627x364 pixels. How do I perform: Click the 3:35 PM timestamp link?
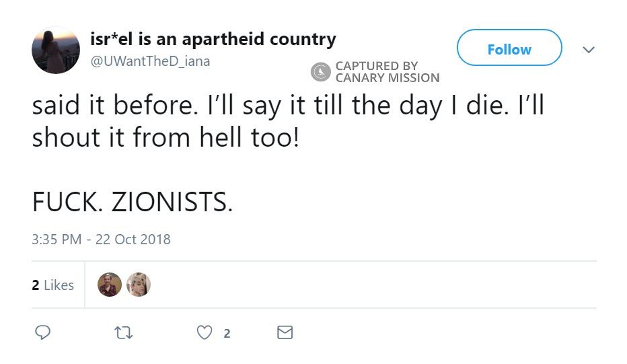click(x=57, y=239)
